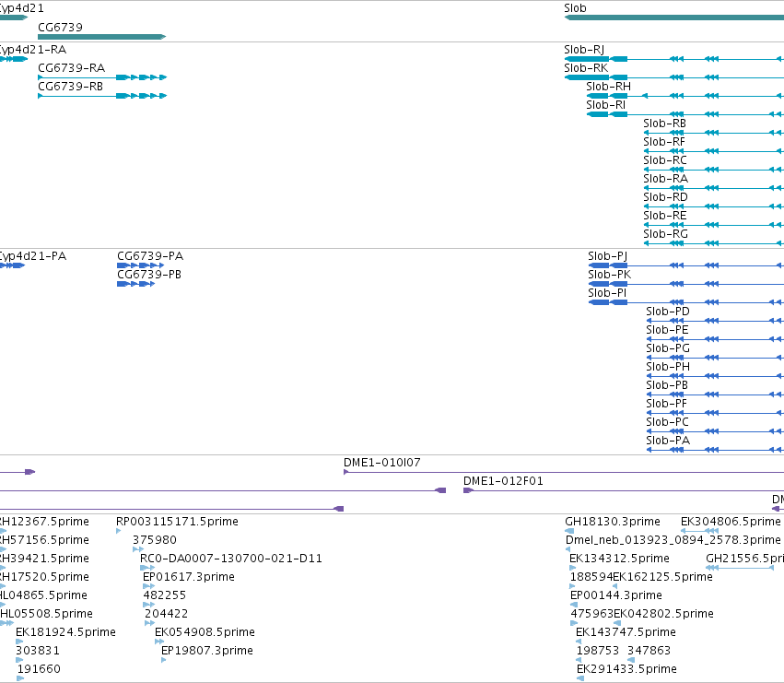Select feature 475963

point(574,623)
